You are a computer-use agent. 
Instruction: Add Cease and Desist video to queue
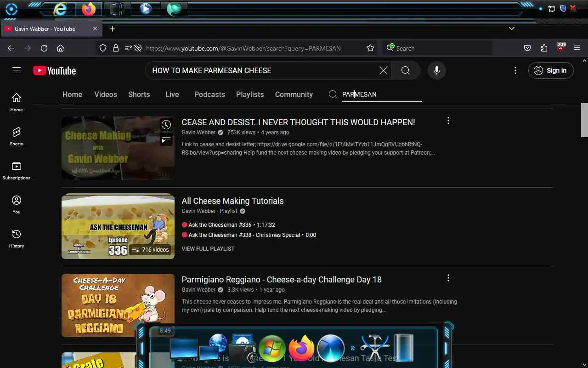click(166, 140)
